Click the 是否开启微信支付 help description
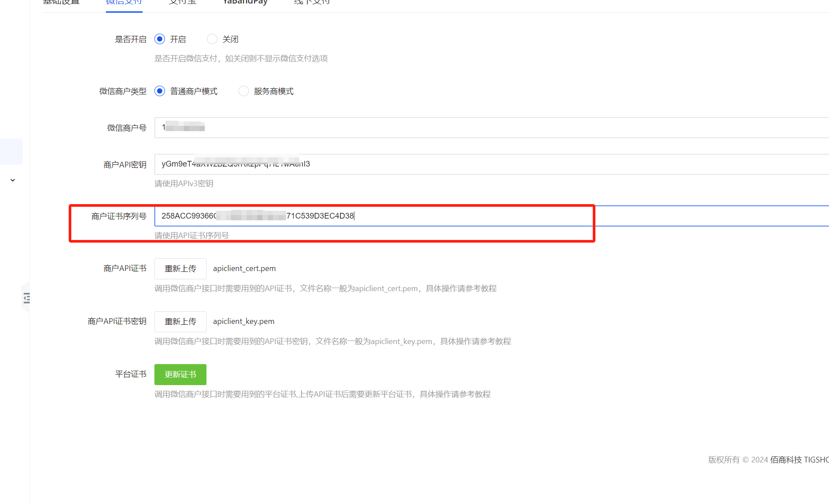Image resolution: width=829 pixels, height=504 pixels. [241, 59]
